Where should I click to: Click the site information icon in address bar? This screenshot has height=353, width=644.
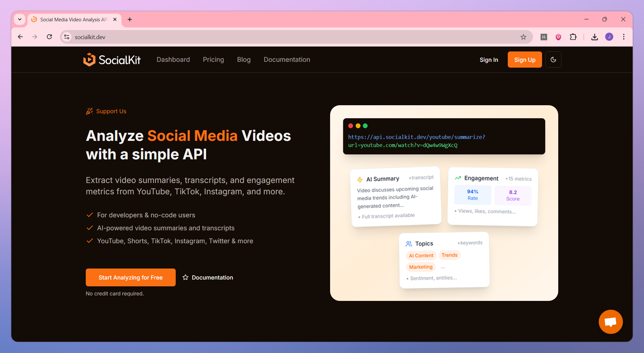click(x=67, y=37)
